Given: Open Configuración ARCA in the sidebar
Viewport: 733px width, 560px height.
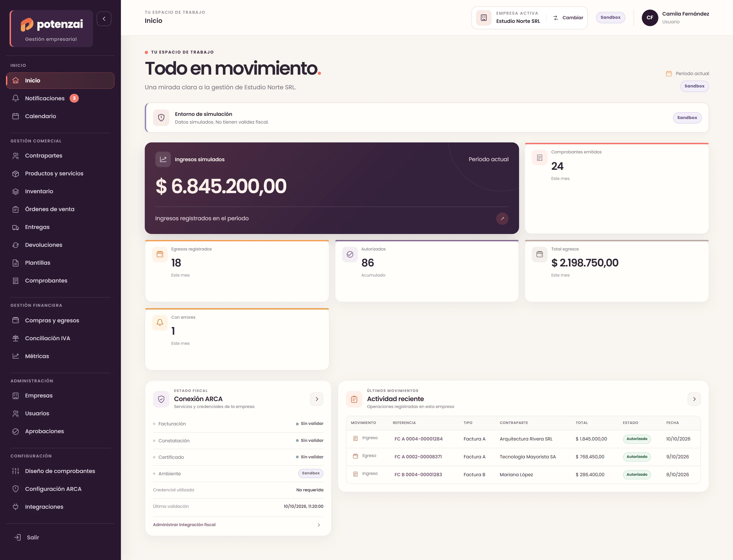Looking at the screenshot, I should 60,489.
